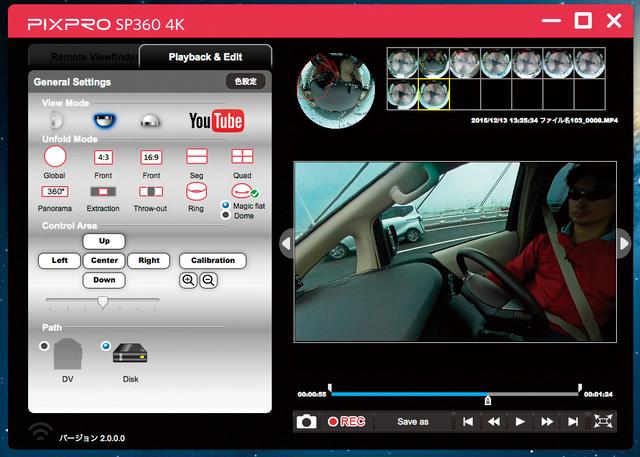Click the YouTube logo button
Screen dimensions: 640x457
click(217, 121)
